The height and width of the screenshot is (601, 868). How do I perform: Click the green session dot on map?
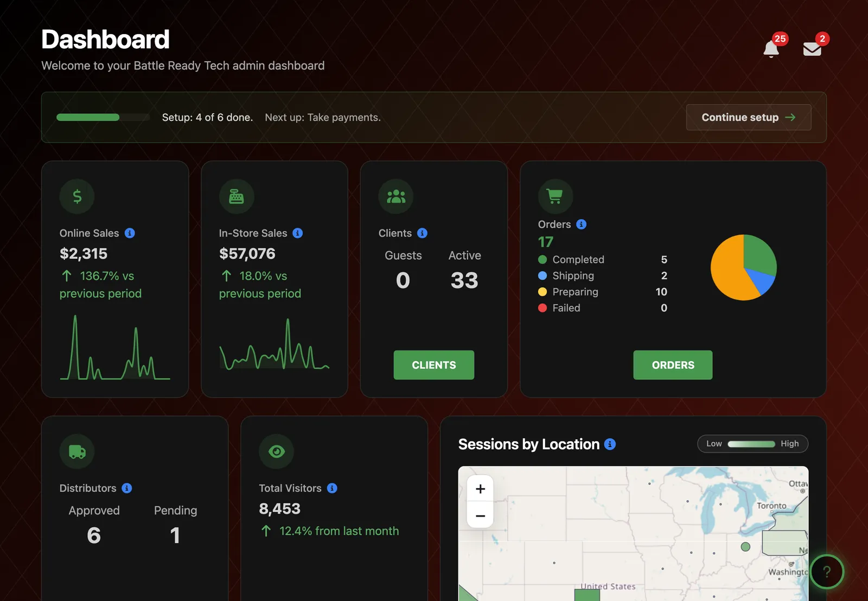pos(745,547)
